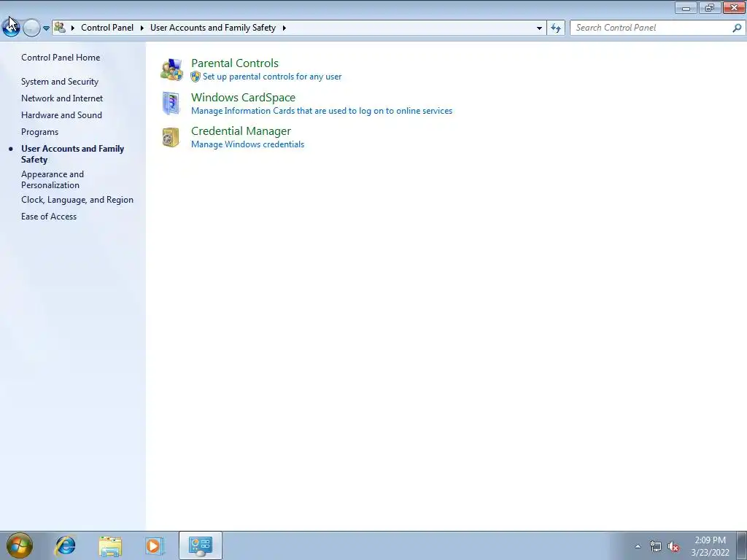
Task: Click the Credential Manager safe icon
Action: pos(171,137)
